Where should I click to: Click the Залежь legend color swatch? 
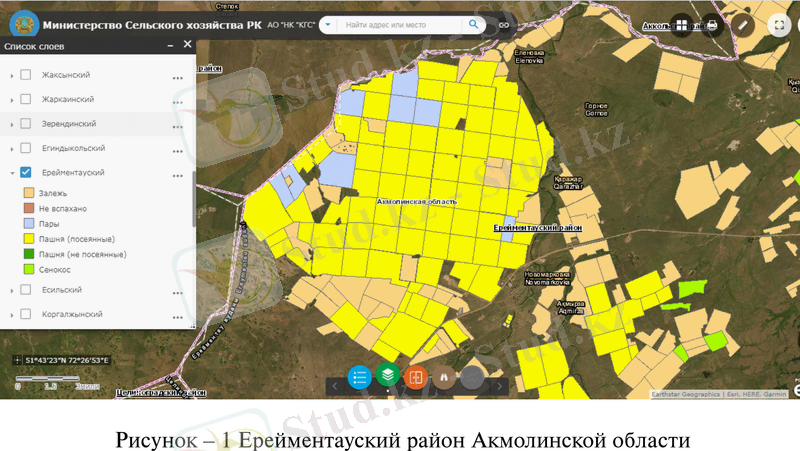pyautogui.click(x=29, y=193)
